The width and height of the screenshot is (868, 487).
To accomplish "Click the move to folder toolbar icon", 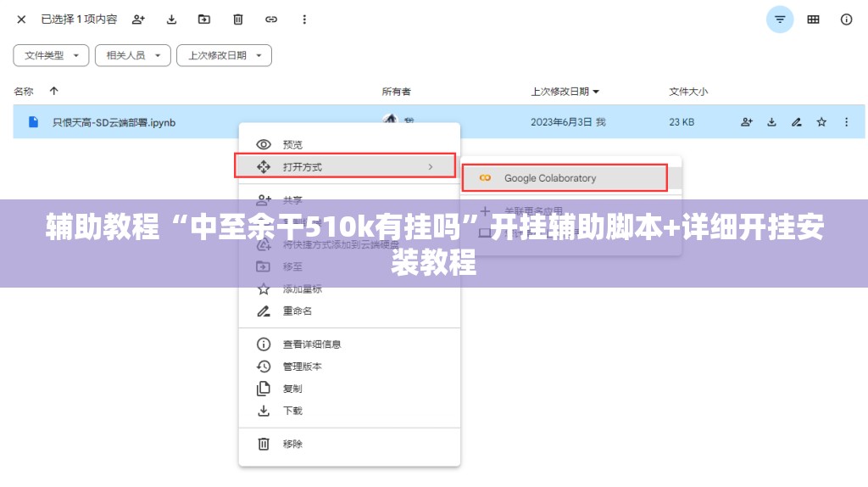I will [204, 20].
